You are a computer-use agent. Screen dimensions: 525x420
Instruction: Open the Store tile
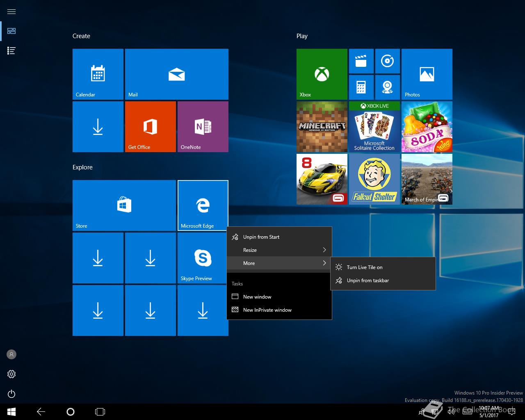coord(124,205)
